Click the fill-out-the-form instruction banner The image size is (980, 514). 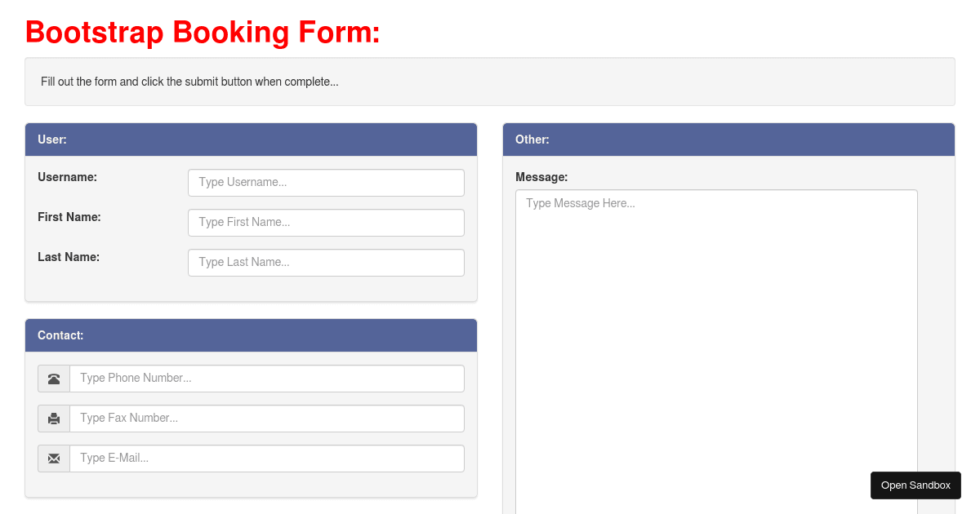coord(490,81)
